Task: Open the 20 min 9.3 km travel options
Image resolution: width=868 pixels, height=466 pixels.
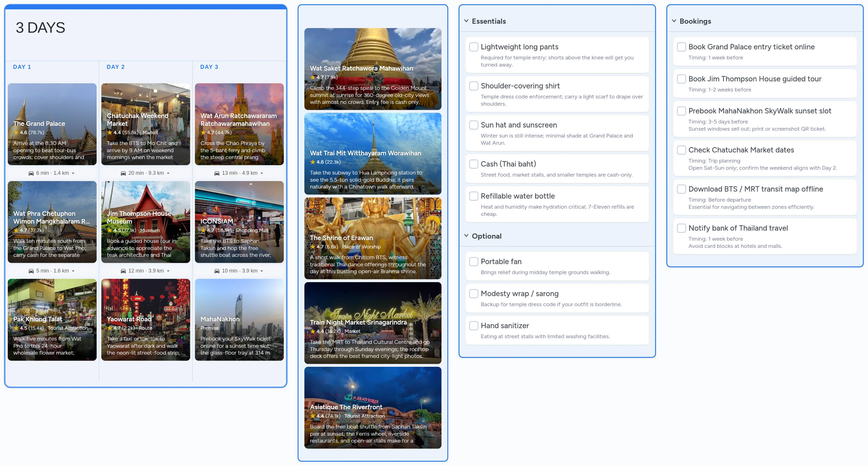Action: [x=168, y=173]
